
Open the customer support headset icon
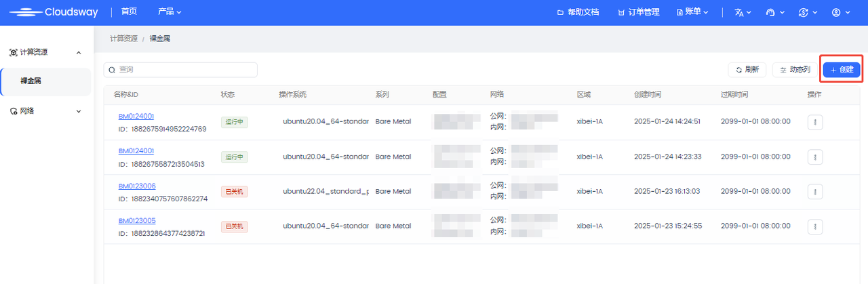pyautogui.click(x=774, y=12)
